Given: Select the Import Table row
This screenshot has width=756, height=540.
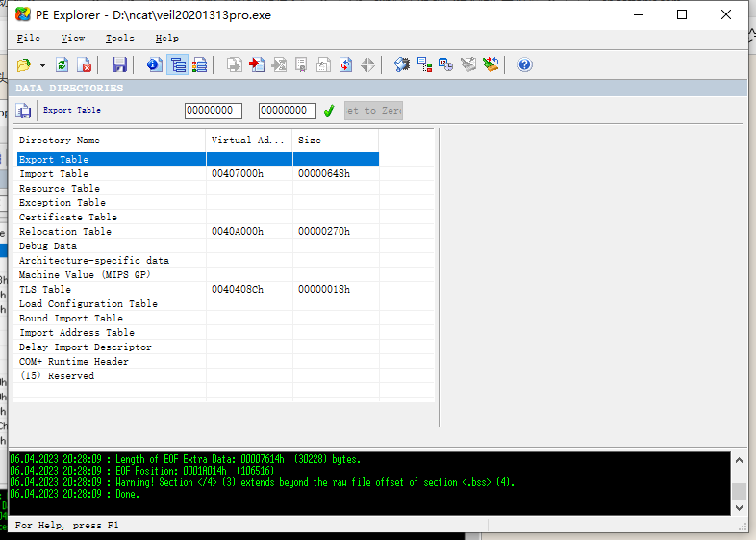Looking at the screenshot, I should click(x=198, y=173).
